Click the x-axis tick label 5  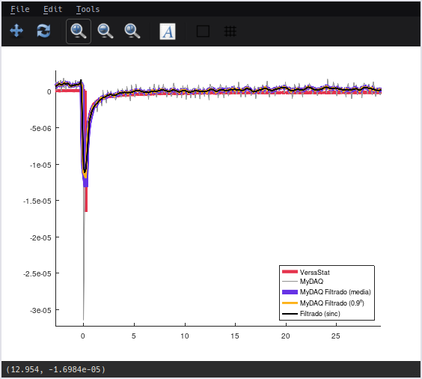tap(134, 336)
